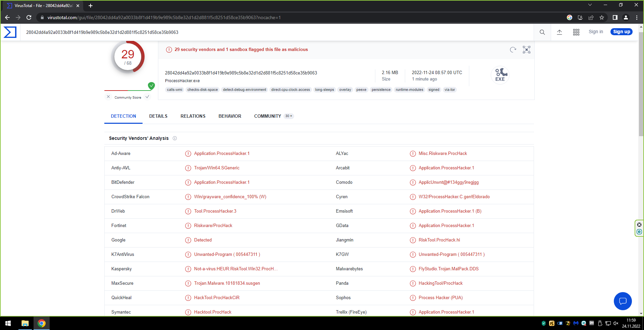Select the VirusTotal browser tab
The width and height of the screenshot is (644, 330).
click(x=43, y=6)
